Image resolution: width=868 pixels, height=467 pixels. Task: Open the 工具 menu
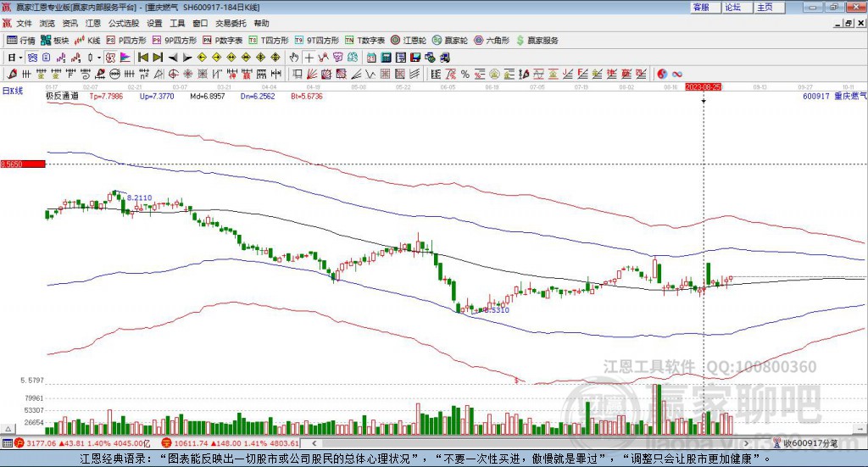[x=177, y=23]
